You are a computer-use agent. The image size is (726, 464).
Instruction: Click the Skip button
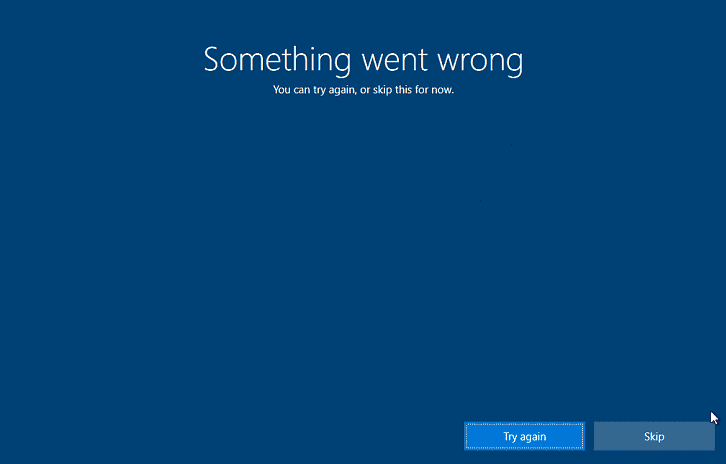pyautogui.click(x=654, y=436)
